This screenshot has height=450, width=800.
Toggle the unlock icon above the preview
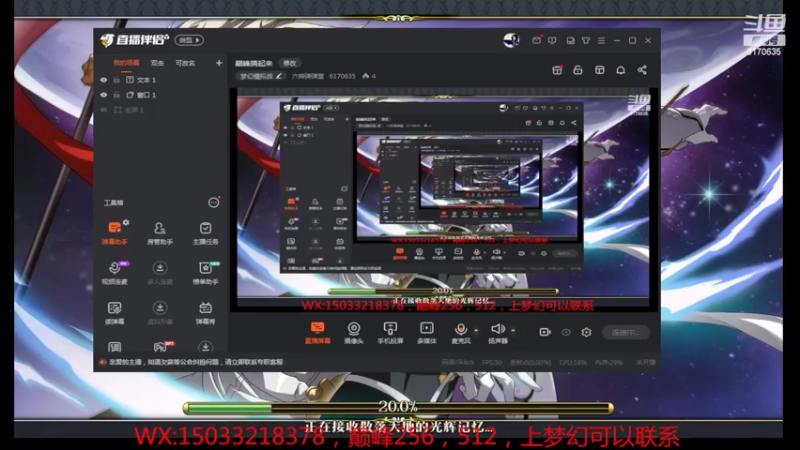[x=578, y=70]
